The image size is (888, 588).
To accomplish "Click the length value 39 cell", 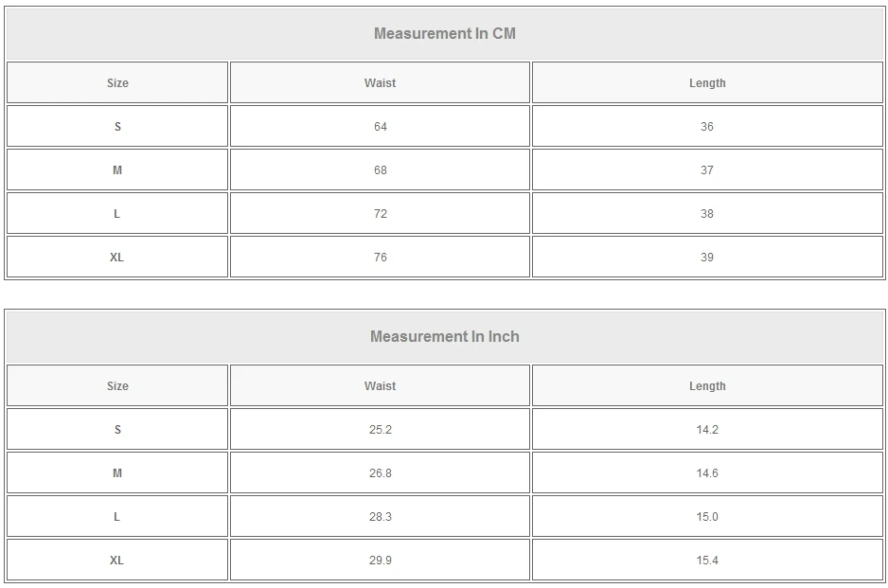I will point(707,258).
